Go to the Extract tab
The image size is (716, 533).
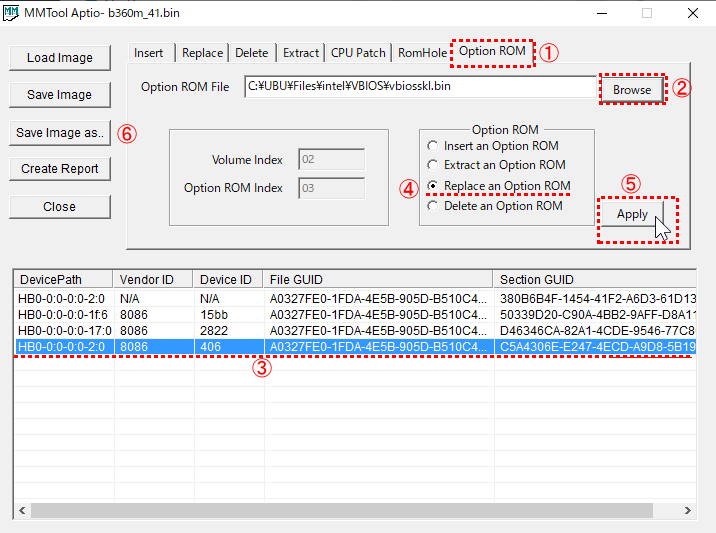(x=300, y=53)
